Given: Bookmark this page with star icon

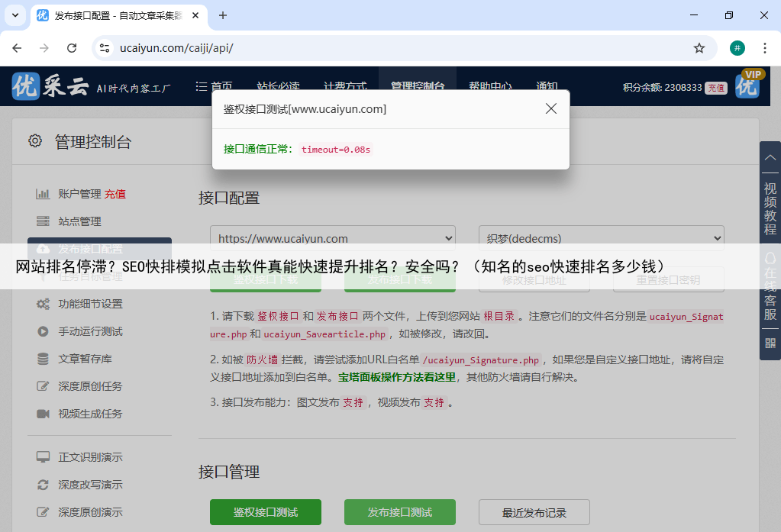Looking at the screenshot, I should tap(699, 48).
